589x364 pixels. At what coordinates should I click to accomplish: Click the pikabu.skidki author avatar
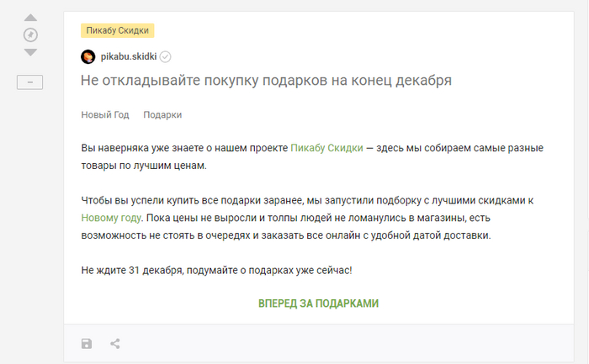pos(88,57)
